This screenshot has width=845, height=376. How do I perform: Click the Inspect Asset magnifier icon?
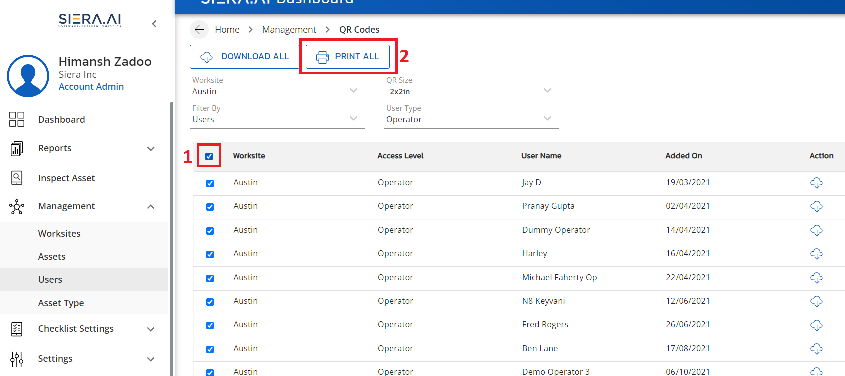click(17, 177)
